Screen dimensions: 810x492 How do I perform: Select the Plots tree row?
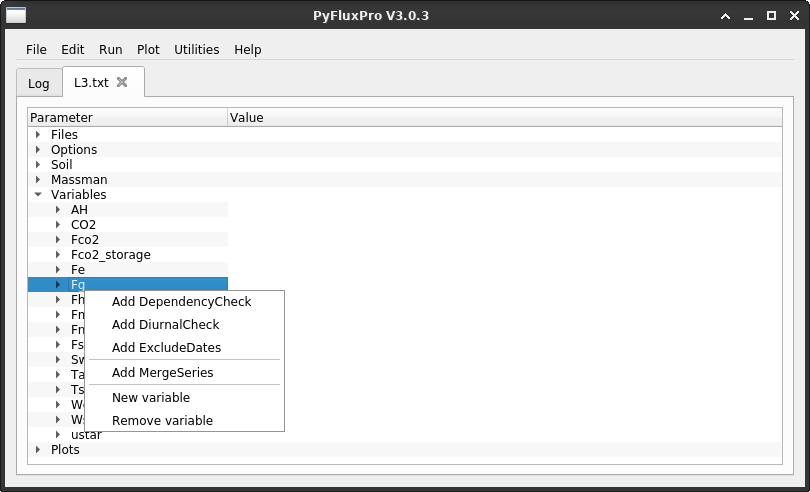click(404, 449)
